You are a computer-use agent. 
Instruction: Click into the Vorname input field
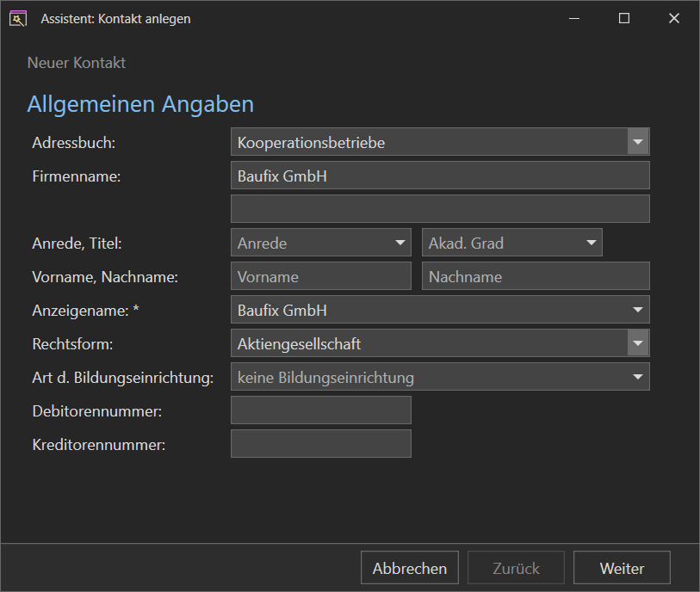click(321, 276)
